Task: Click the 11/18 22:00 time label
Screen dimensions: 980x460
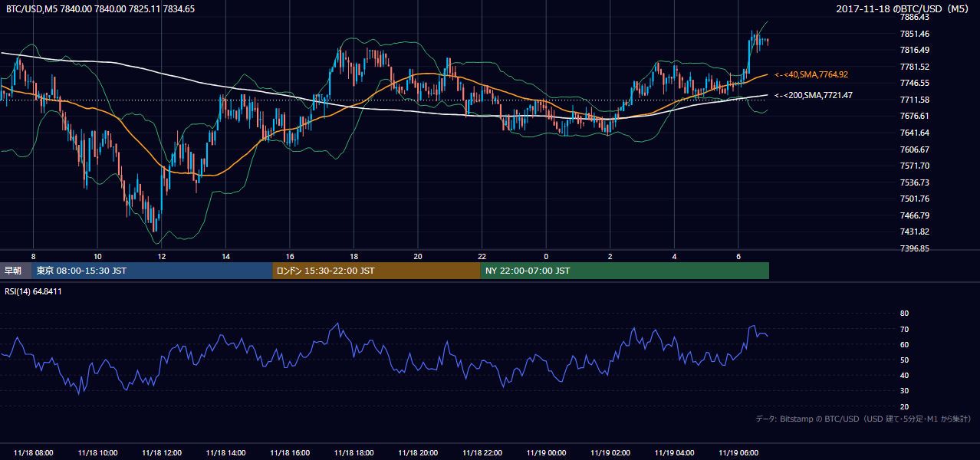Action: click(x=482, y=453)
